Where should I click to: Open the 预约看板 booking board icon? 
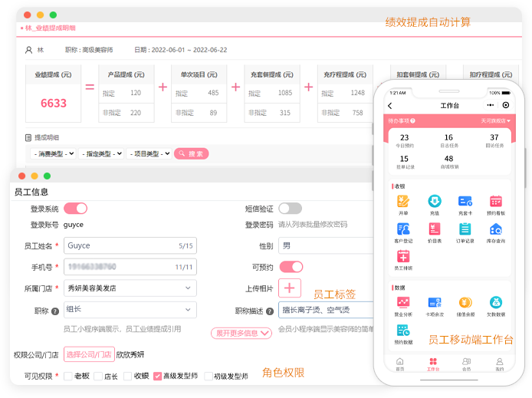tap(496, 202)
